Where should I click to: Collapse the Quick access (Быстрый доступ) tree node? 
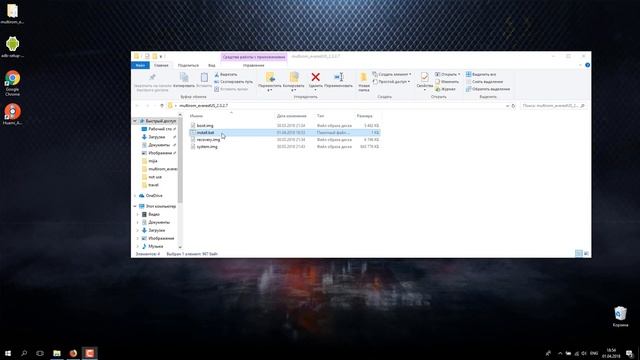coord(135,121)
